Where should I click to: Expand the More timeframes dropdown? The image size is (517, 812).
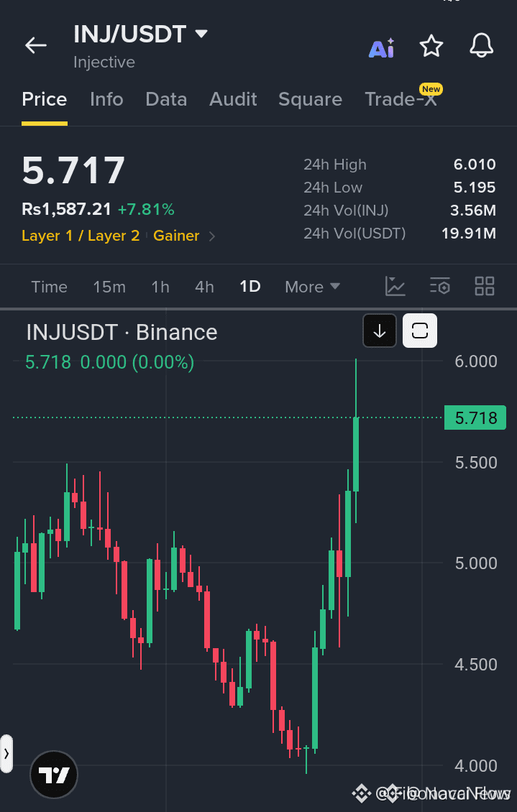point(312,287)
